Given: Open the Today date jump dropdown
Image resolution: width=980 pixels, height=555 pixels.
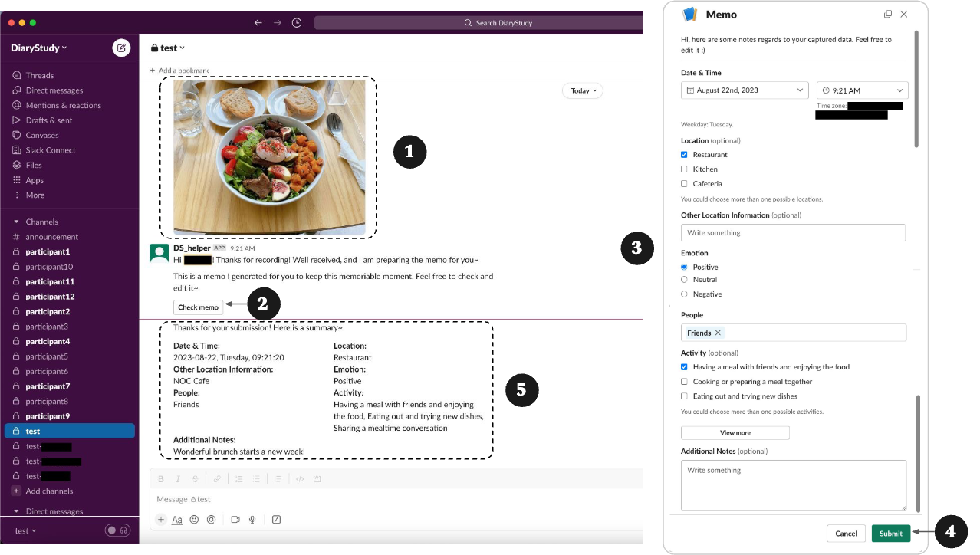Looking at the screenshot, I should click(583, 90).
